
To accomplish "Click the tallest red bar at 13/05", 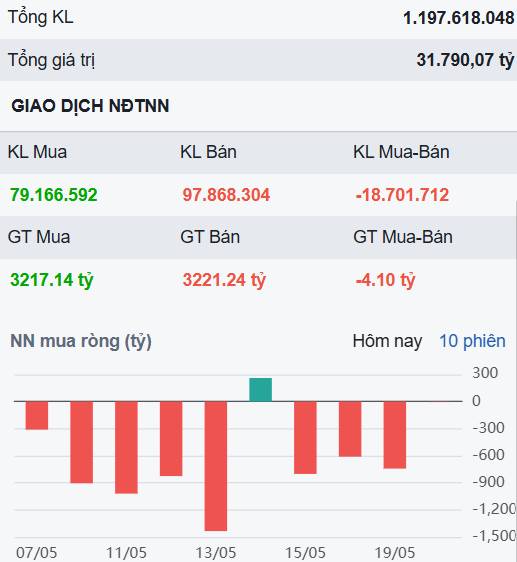I will click(216, 466).
